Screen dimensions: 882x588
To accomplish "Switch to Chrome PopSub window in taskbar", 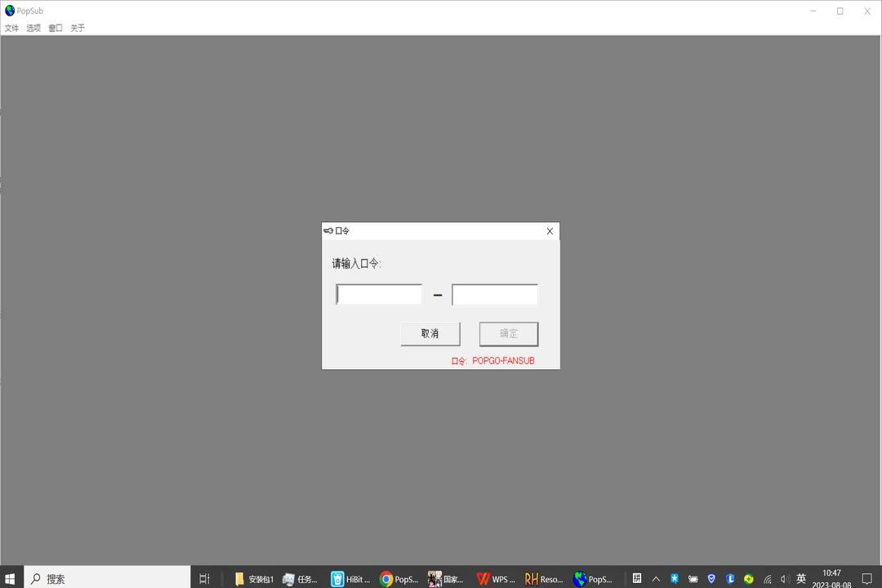I will coord(399,579).
